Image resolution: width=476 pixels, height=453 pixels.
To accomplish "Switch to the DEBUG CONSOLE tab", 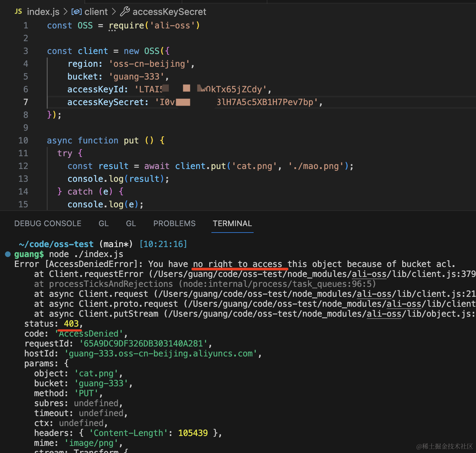I will pos(48,223).
